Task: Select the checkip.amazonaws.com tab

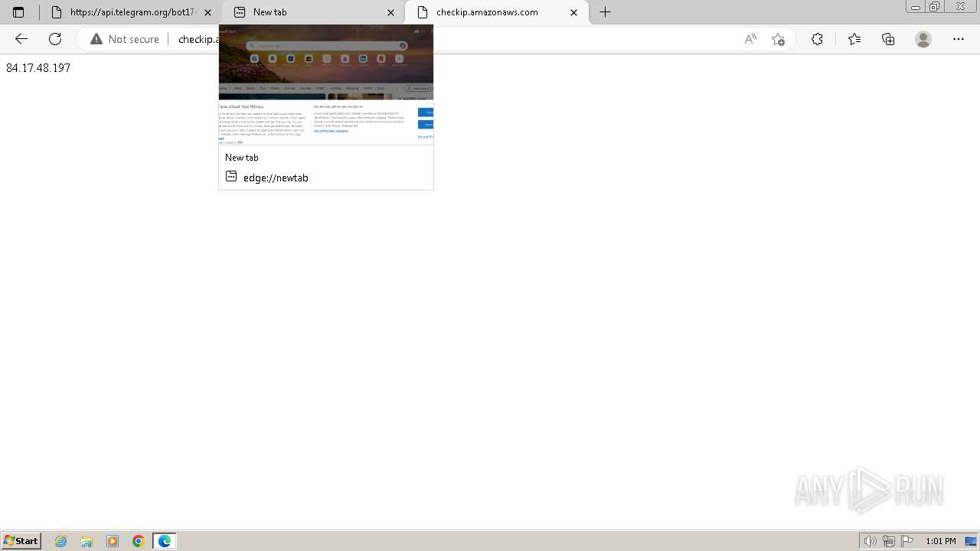Action: pyautogui.click(x=496, y=12)
